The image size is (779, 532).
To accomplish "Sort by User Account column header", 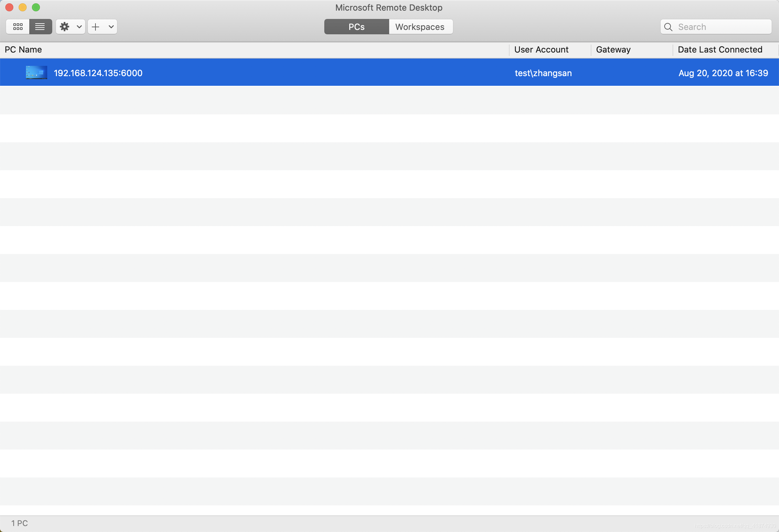I will pyautogui.click(x=541, y=50).
